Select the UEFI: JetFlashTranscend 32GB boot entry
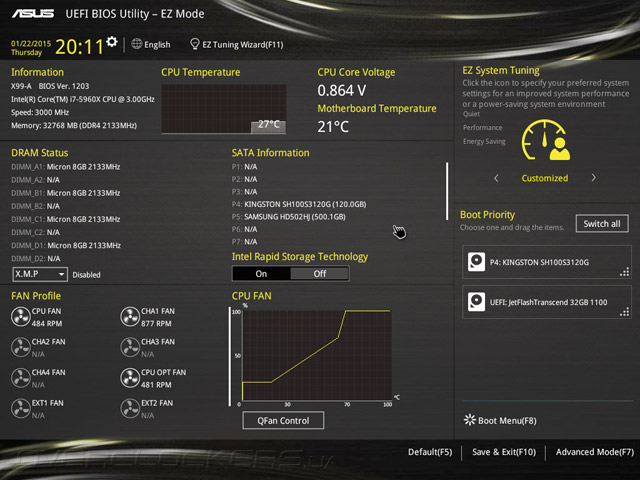 click(547, 302)
